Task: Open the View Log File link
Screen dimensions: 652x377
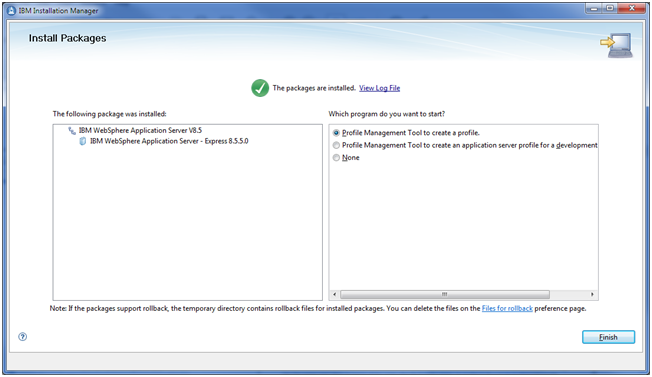Action: coord(379,88)
